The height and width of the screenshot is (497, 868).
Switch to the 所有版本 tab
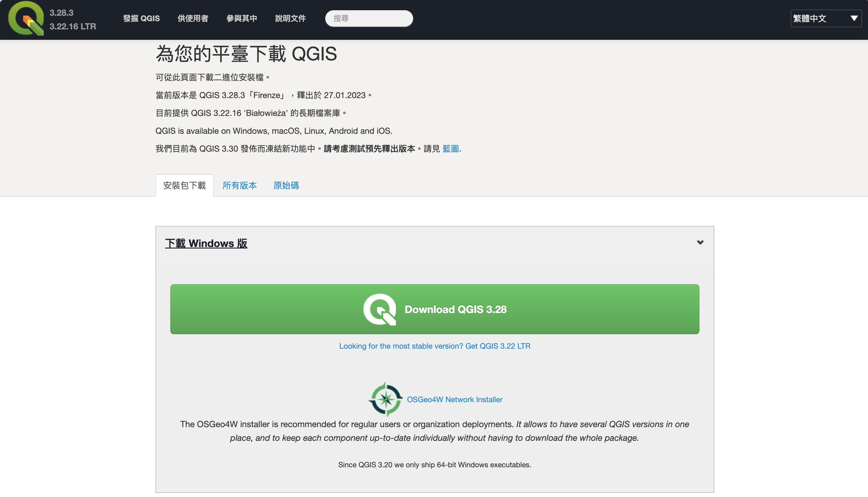tap(240, 185)
